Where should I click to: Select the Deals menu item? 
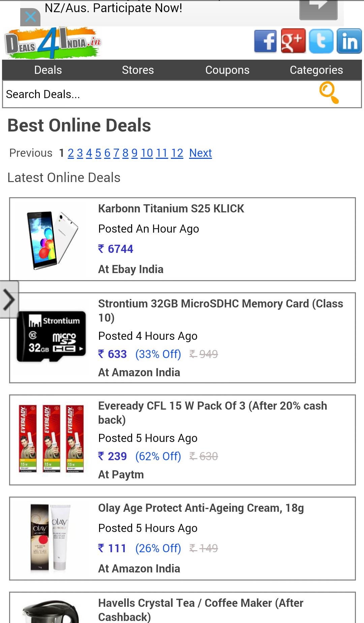[48, 70]
